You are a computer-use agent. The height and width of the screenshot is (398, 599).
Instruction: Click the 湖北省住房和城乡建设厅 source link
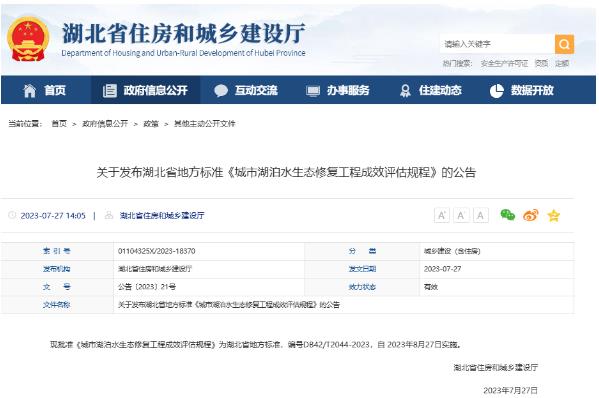[x=162, y=216]
